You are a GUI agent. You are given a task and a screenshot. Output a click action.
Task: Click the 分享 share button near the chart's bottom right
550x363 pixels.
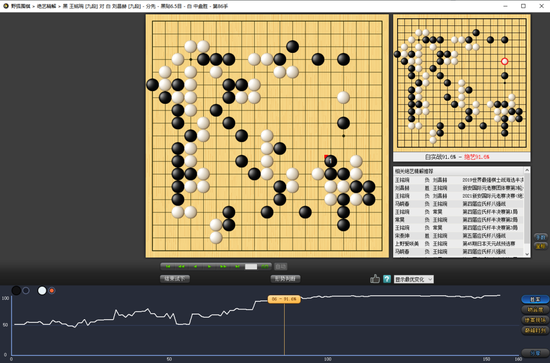[535, 353]
